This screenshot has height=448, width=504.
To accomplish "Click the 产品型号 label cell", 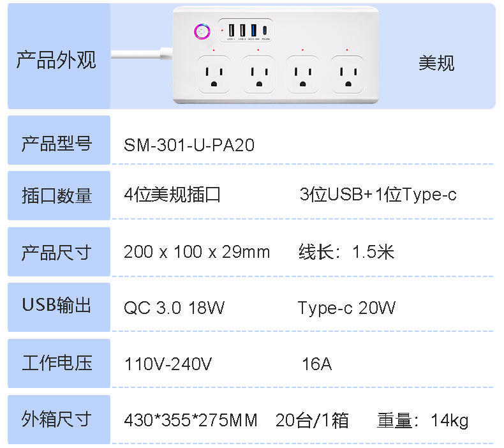I will (57, 143).
